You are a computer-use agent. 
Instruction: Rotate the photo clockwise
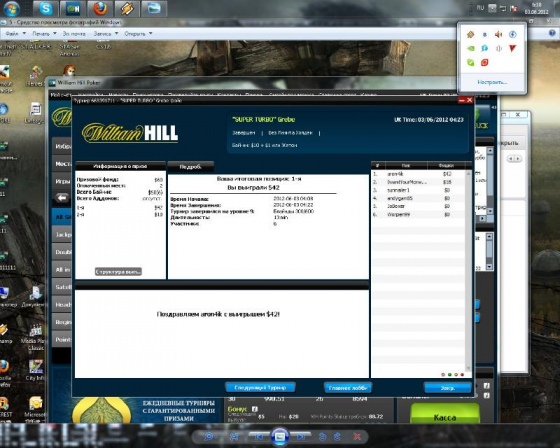[337, 437]
